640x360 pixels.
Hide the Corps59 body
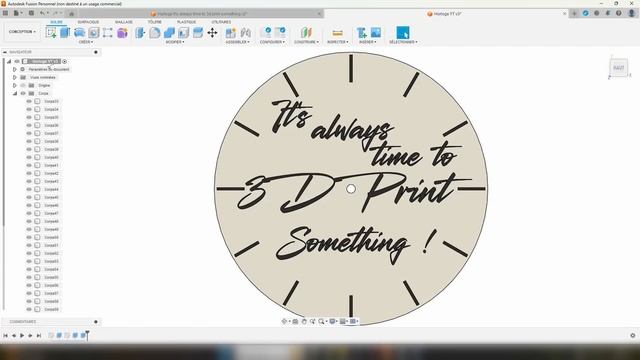[29, 309]
